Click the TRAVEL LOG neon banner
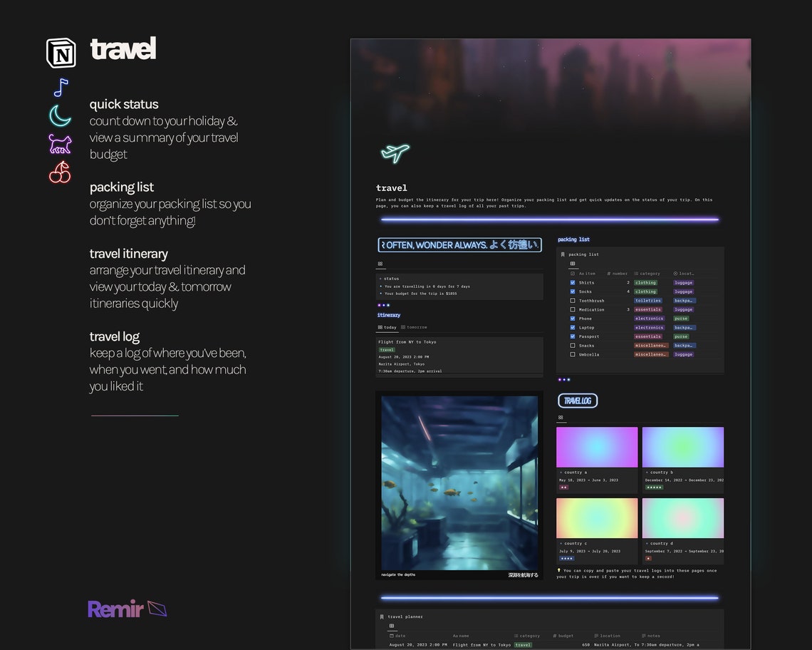Viewport: 812px width, 650px height. click(x=578, y=401)
